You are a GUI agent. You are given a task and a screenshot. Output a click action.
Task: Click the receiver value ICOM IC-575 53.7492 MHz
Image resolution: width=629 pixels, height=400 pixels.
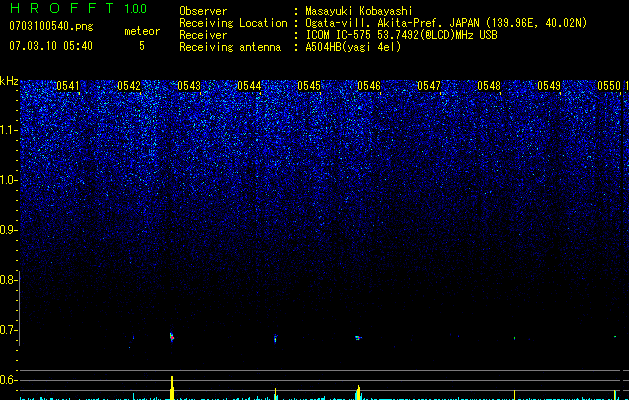401,35
